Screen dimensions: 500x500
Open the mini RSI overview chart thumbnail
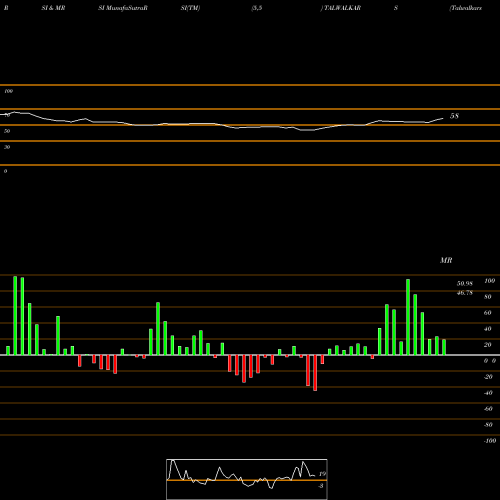pyautogui.click(x=247, y=479)
